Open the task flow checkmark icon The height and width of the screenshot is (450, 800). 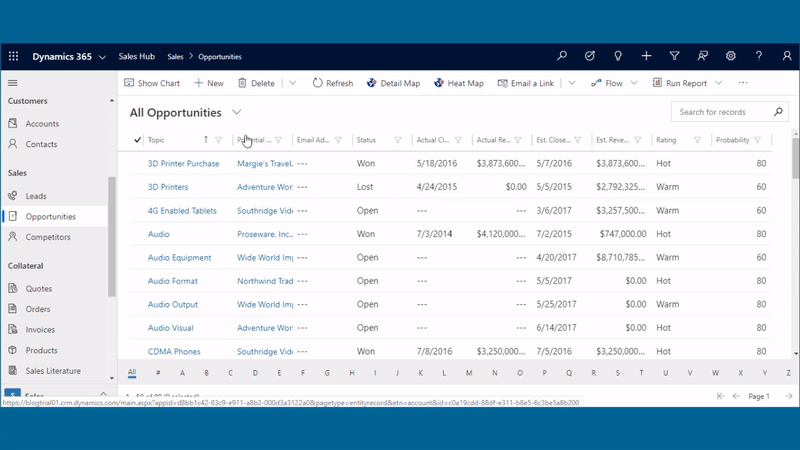pos(590,56)
